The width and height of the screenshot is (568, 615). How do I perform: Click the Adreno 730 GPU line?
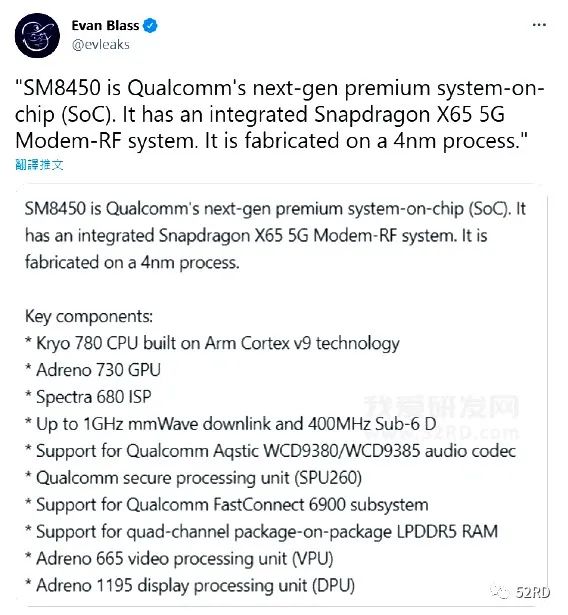[x=93, y=370]
